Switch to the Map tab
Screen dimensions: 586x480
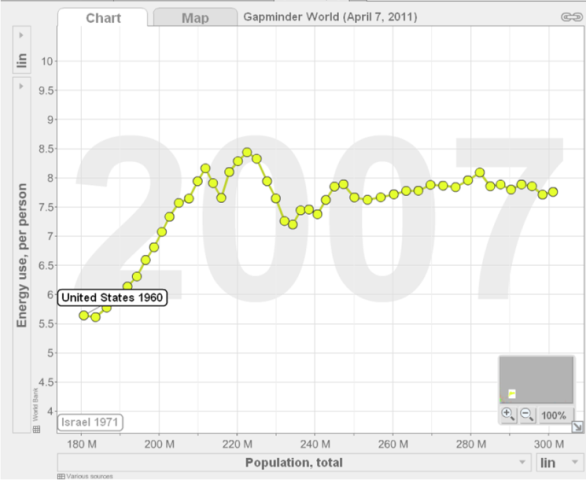click(x=195, y=18)
